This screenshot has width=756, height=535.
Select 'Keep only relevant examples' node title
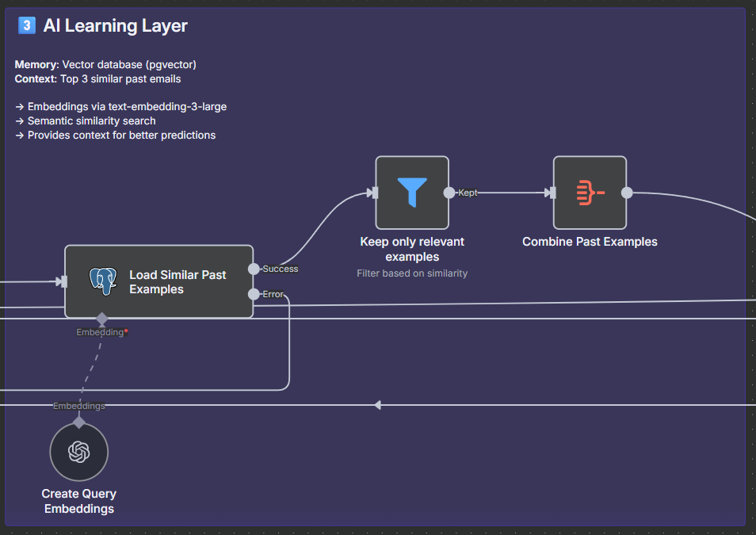tap(412, 249)
